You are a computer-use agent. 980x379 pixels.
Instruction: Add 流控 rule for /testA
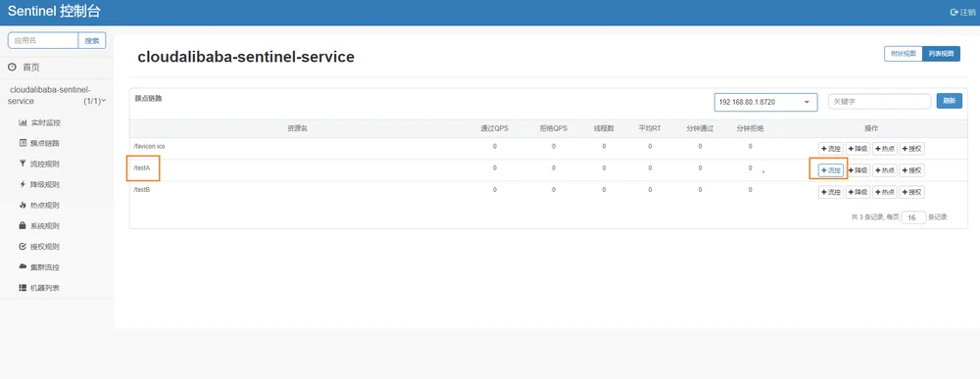coord(831,169)
